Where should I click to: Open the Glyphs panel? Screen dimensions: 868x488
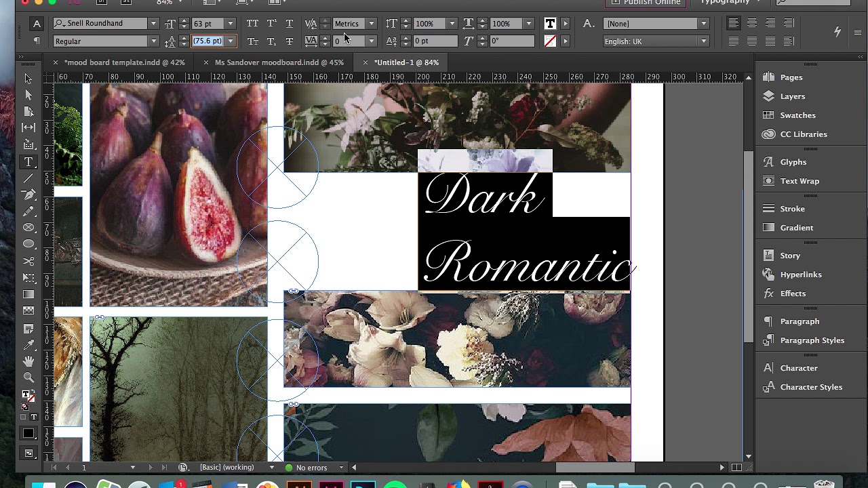coord(793,162)
